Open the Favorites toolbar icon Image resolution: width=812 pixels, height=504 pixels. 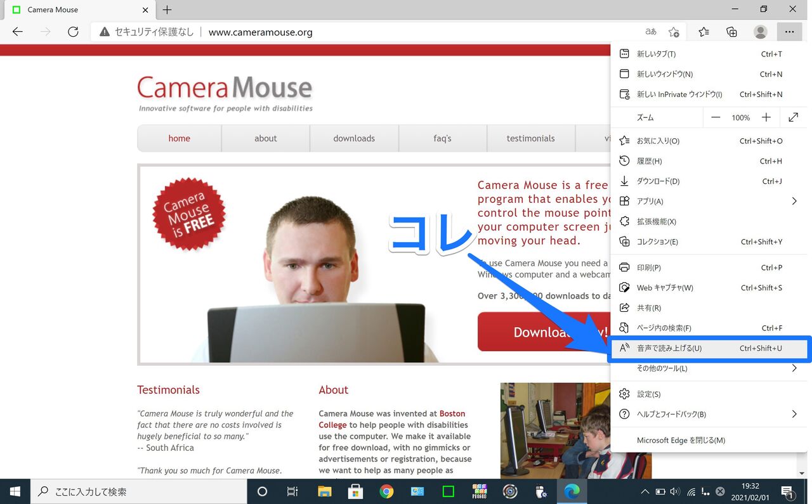(x=704, y=32)
